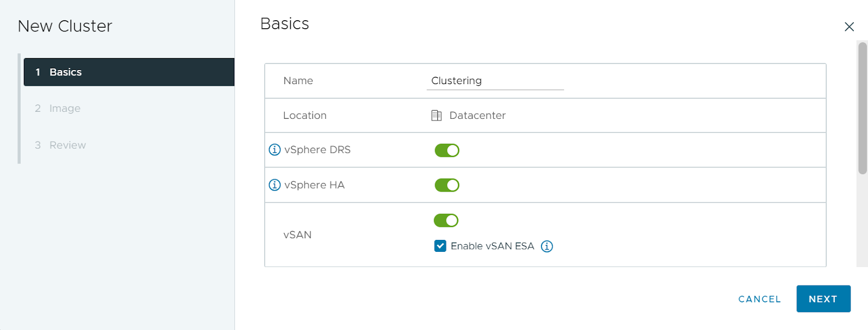The image size is (868, 330).
Task: Uncheck the Enable vSAN ESA checkbox
Action: [x=441, y=246]
